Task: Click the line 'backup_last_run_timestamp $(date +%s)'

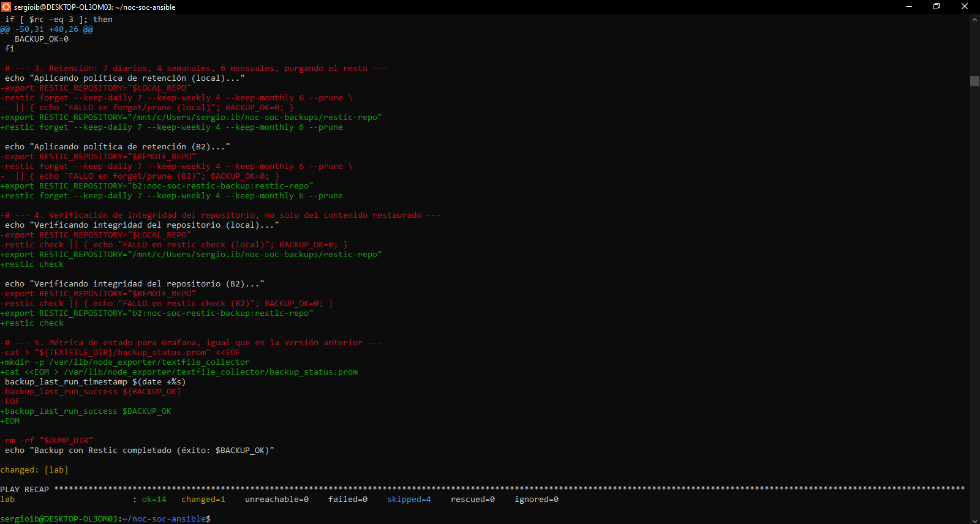Action: click(x=96, y=382)
